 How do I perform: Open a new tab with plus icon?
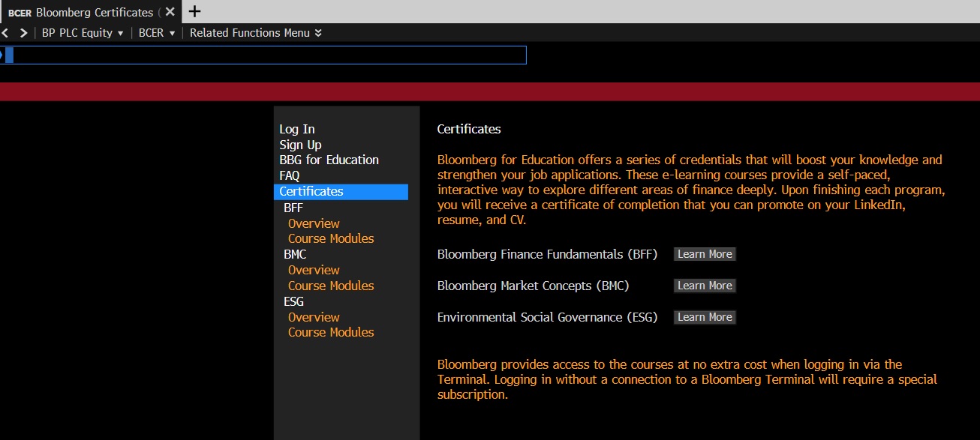194,11
